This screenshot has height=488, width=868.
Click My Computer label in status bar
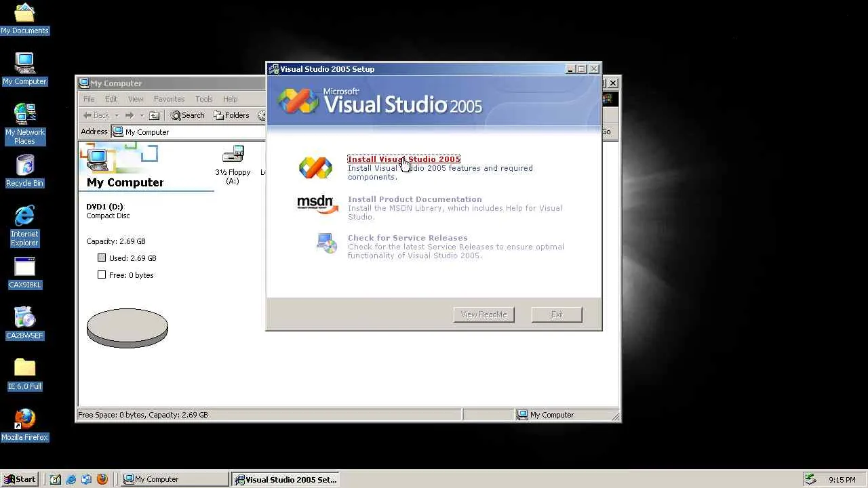click(552, 415)
